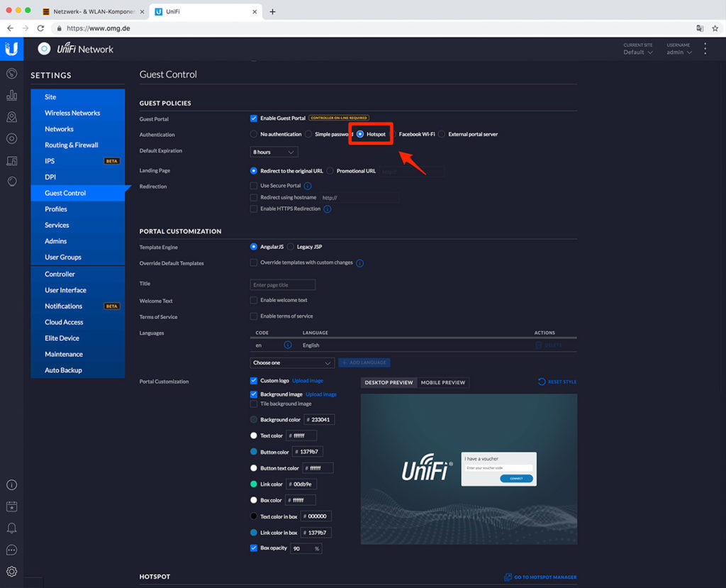Click the Add Language button
The width and height of the screenshot is (726, 588).
[x=364, y=363]
